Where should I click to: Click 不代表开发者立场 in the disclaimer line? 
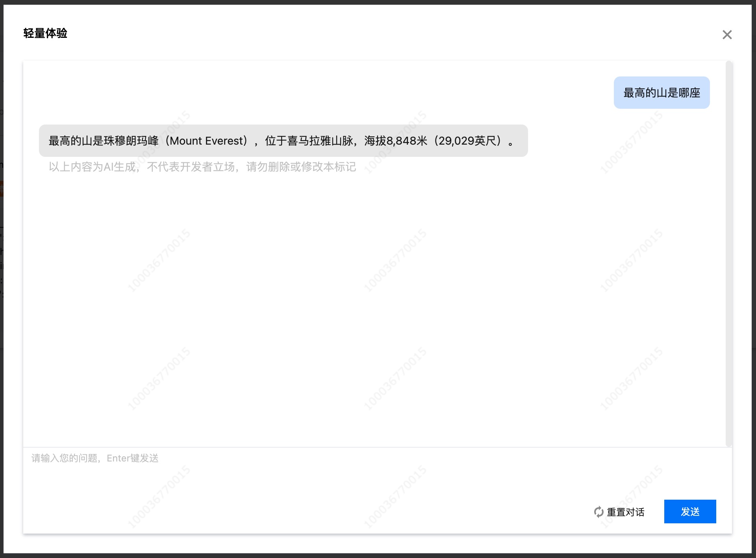pyautogui.click(x=191, y=167)
